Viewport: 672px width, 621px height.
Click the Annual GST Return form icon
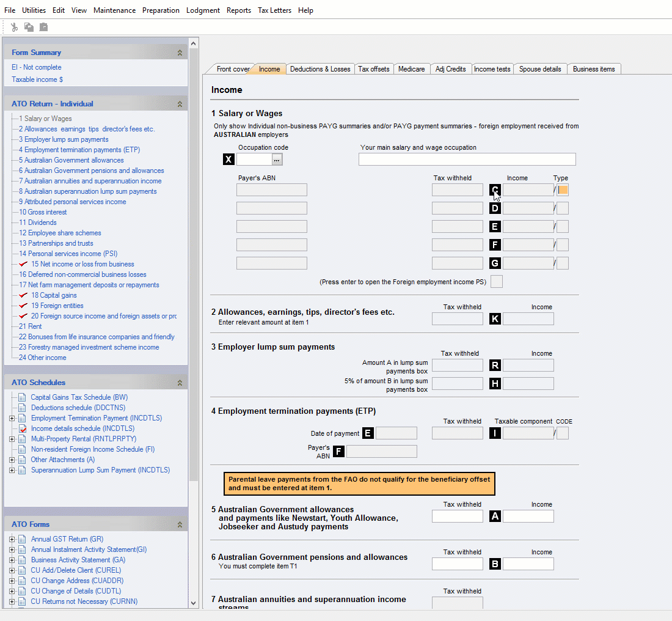(22, 539)
